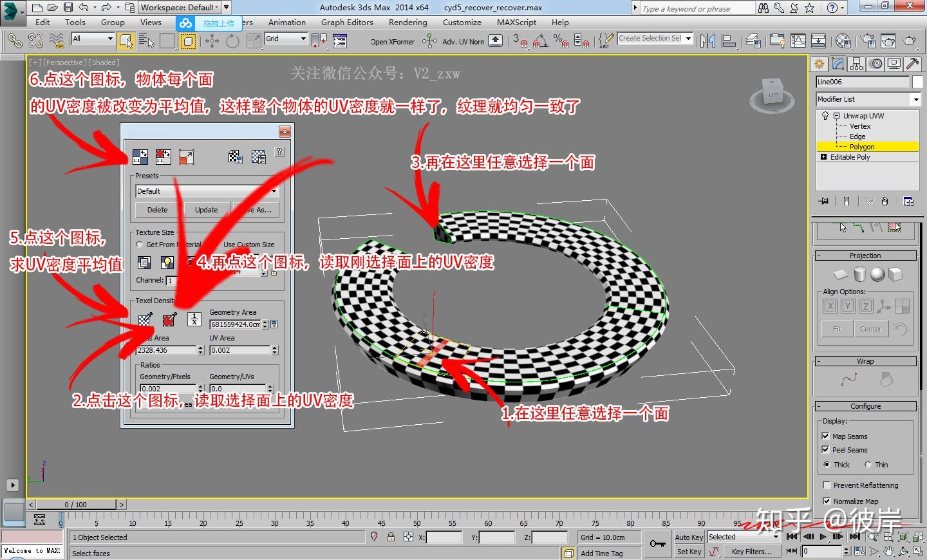Toggle the Window/Crossing selection icon
This screenshot has width=927, height=560.
(188, 41)
